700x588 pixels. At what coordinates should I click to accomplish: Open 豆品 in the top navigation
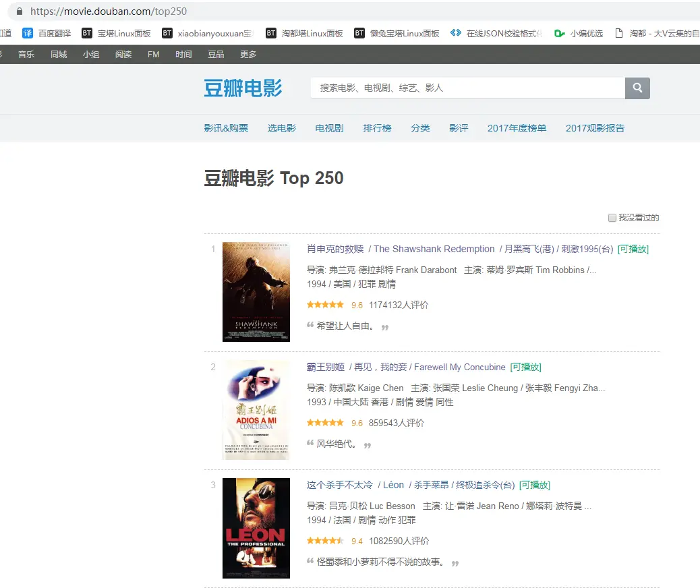[216, 54]
